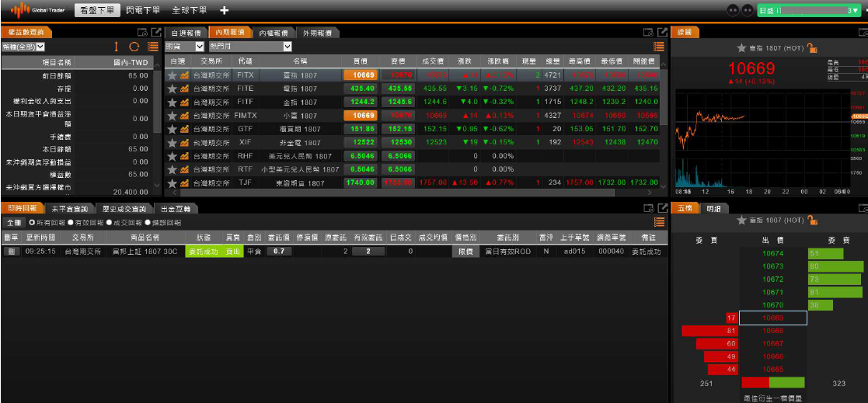Select the 所有回報 radio button
The image size is (868, 403).
click(x=32, y=223)
